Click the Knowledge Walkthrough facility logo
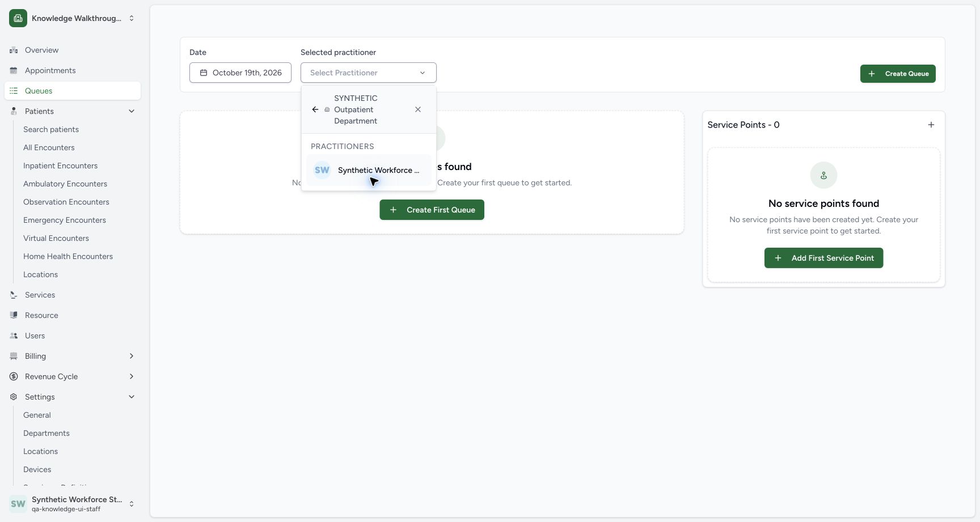The image size is (980, 522). point(18,18)
